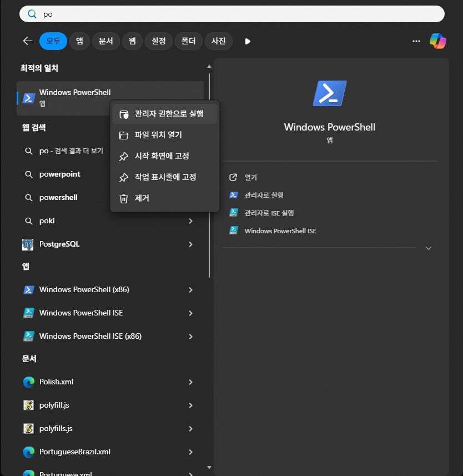Click the back arrow beside the filters

pyautogui.click(x=27, y=41)
